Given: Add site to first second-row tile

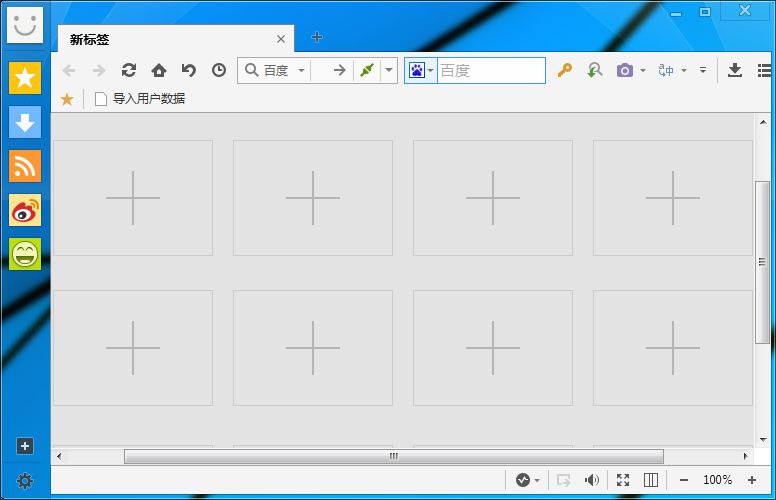Looking at the screenshot, I should (133, 348).
